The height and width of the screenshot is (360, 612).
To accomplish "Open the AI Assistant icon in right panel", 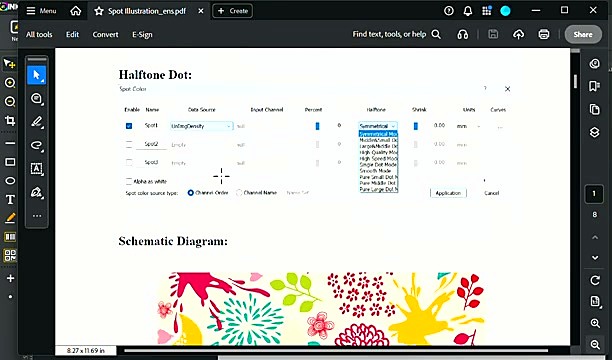I will 594,63.
